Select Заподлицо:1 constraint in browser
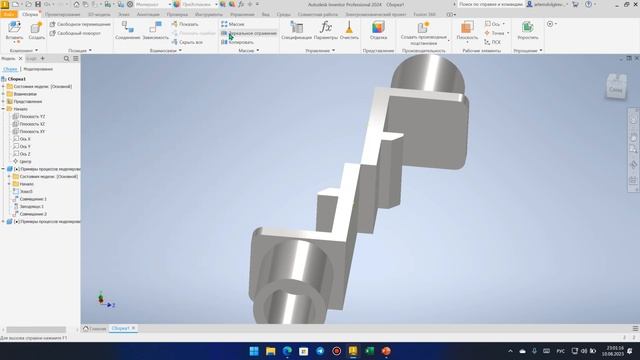The height and width of the screenshot is (360, 640). [28, 207]
